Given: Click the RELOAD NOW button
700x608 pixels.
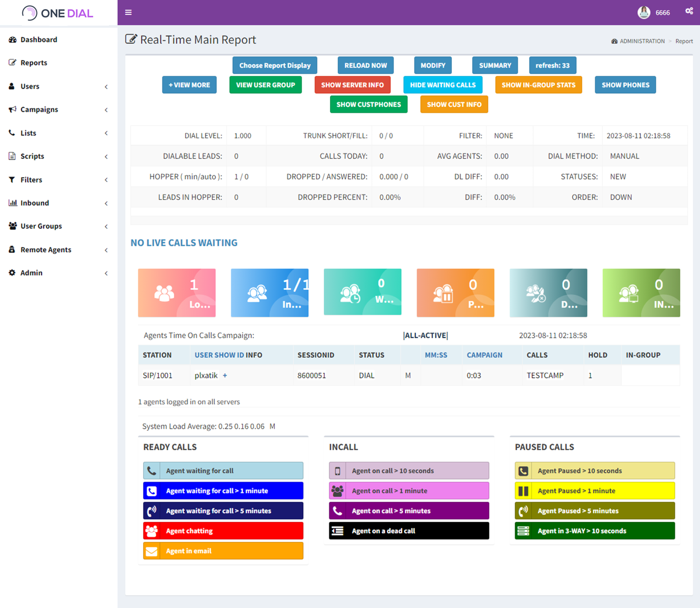Looking at the screenshot, I should click(365, 65).
